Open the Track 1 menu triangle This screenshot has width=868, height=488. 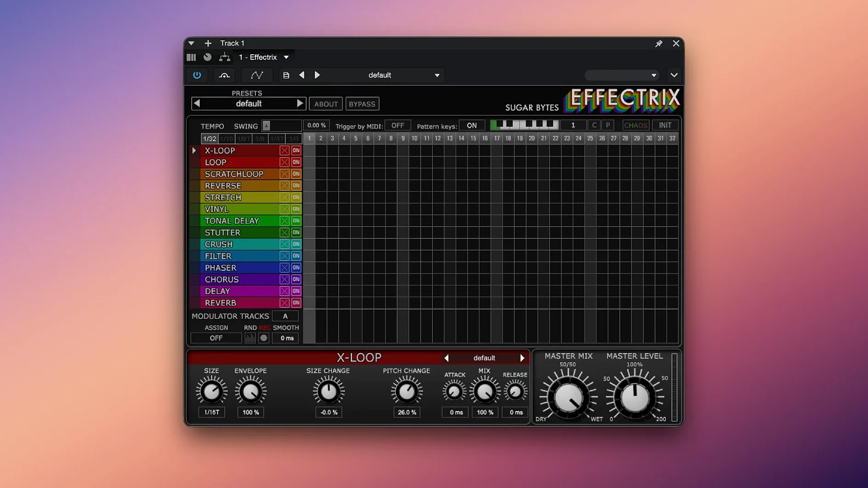pyautogui.click(x=191, y=43)
